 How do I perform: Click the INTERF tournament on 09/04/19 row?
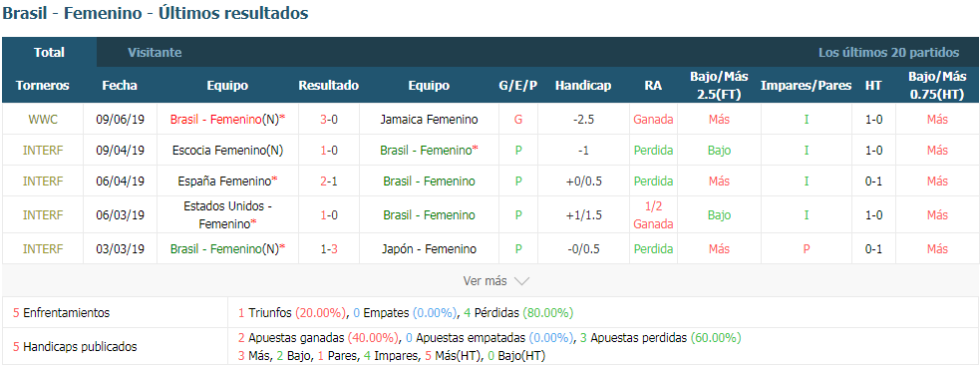[43, 150]
